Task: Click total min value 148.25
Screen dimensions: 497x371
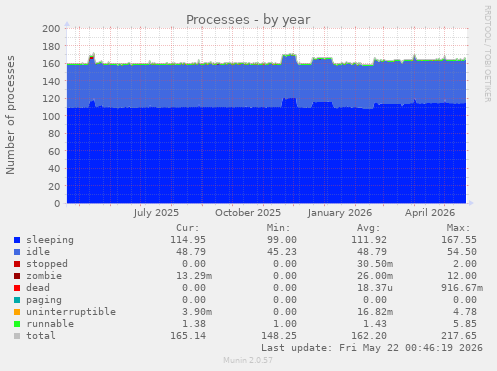Action: pyautogui.click(x=279, y=336)
